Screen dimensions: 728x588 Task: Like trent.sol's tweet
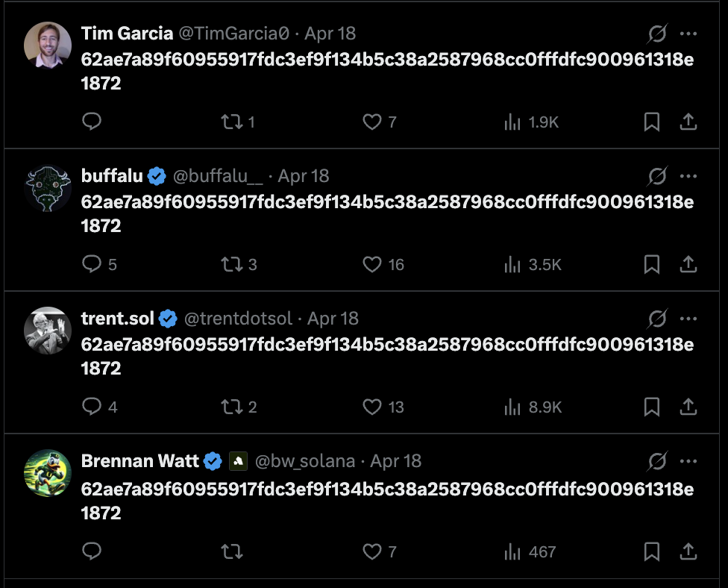click(372, 407)
